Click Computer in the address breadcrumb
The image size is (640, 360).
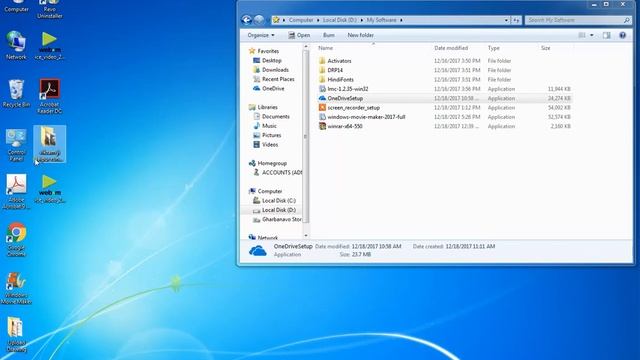click(x=301, y=20)
